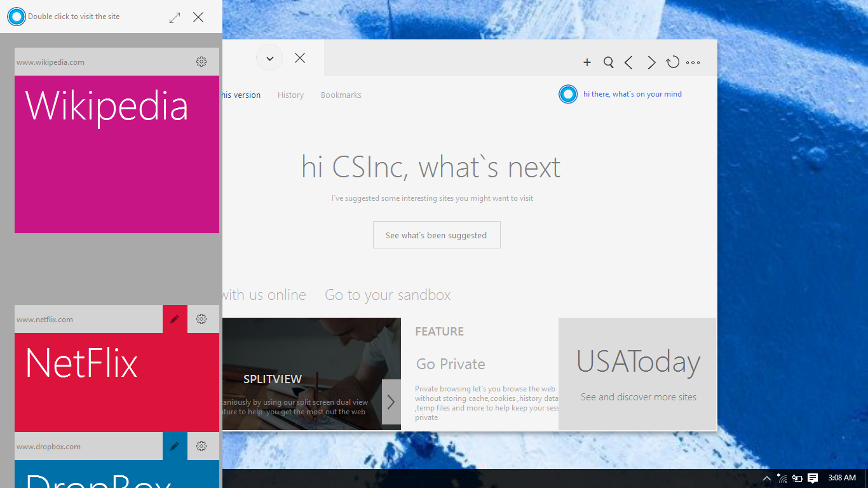The image size is (868, 488).
Task: Open settings gear on NetFlix tile
Action: click(201, 319)
